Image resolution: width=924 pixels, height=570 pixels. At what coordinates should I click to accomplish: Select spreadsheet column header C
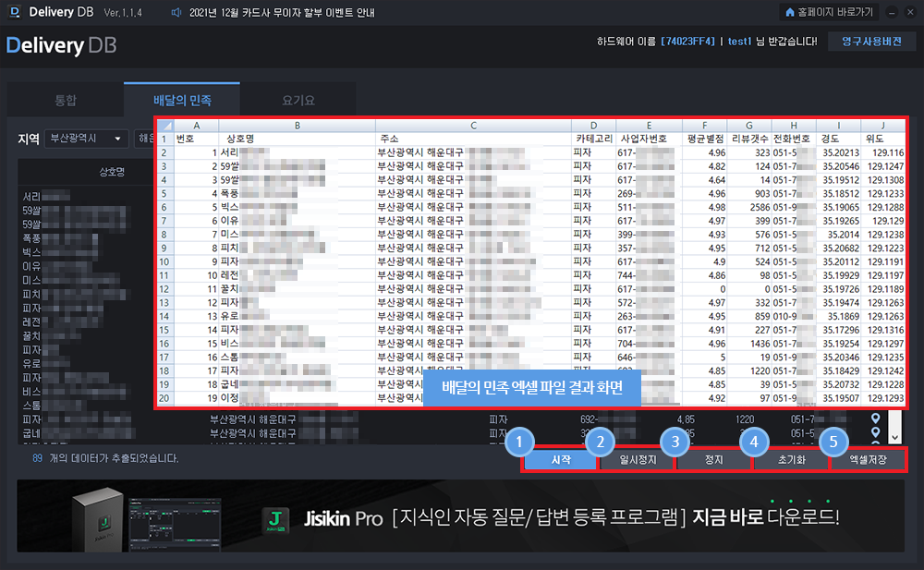click(473, 126)
